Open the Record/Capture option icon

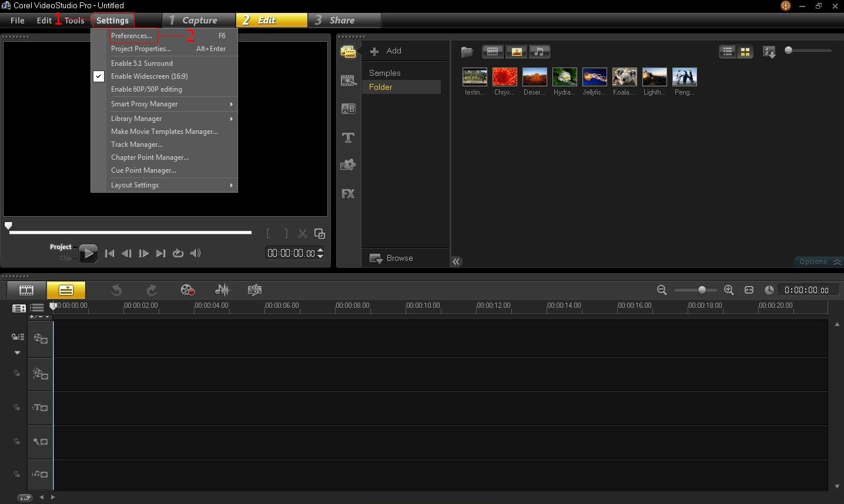(x=187, y=290)
